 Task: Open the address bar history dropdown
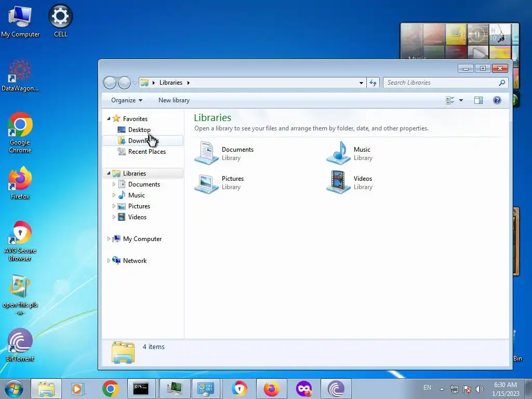pos(361,83)
